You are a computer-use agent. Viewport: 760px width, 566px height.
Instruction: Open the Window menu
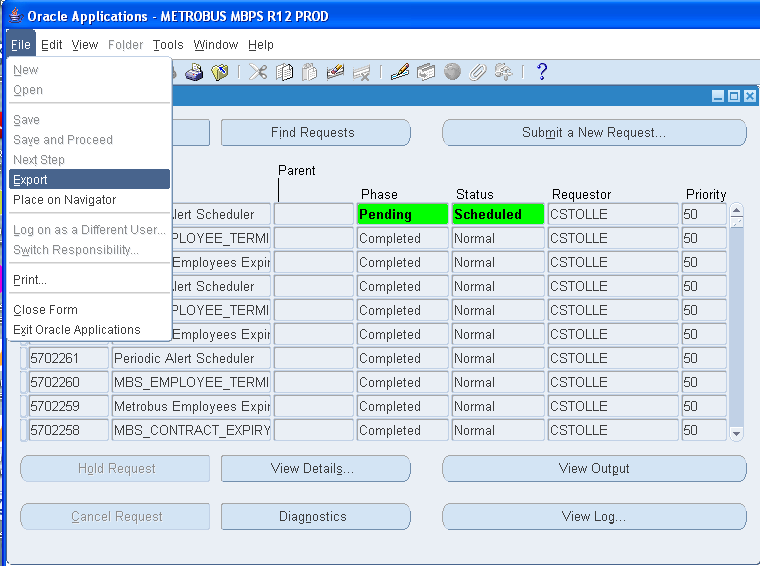[x=216, y=45]
